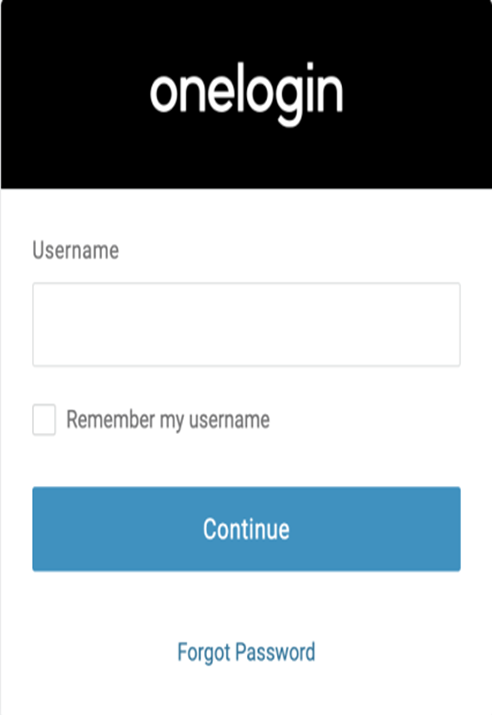Screen dimensions: 492x715
Task: Place cursor in the field under Username
Action: tap(246, 324)
